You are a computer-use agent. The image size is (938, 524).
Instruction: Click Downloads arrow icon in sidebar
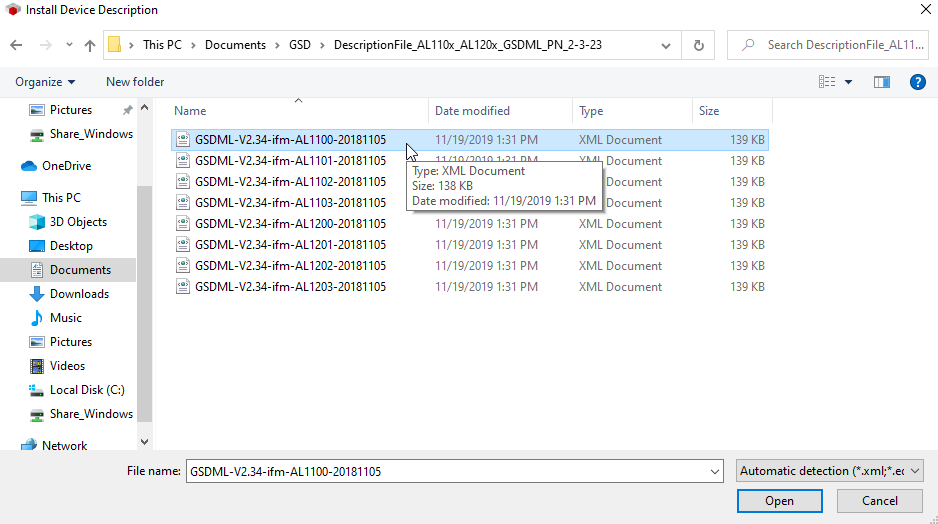pyautogui.click(x=36, y=294)
